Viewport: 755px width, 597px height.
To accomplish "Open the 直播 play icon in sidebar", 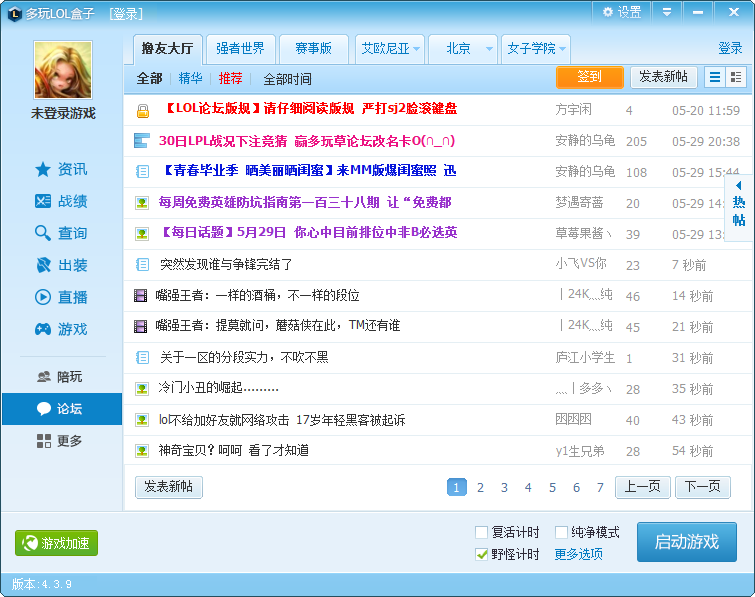I will click(x=43, y=297).
